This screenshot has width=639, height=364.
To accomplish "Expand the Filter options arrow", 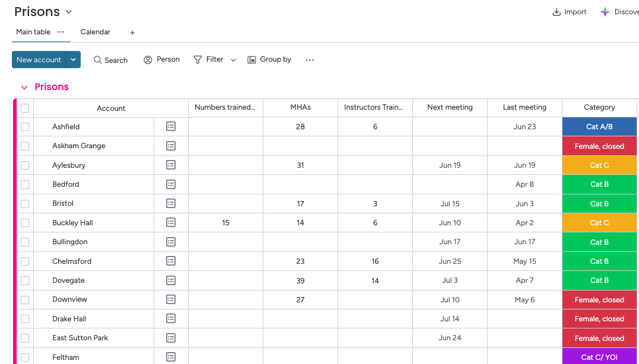I will click(x=233, y=60).
